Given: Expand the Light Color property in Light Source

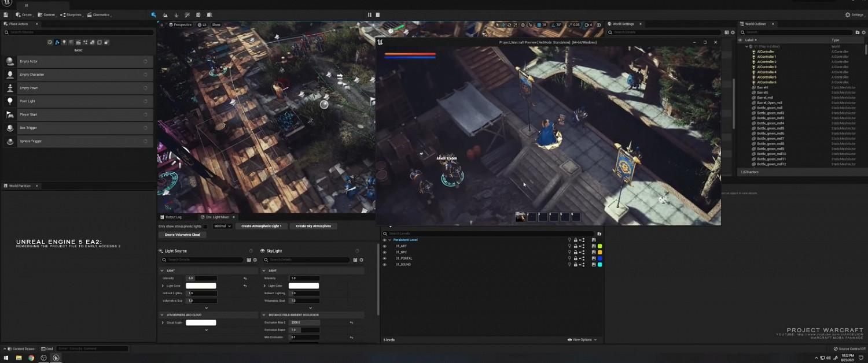Looking at the screenshot, I should pyautogui.click(x=163, y=286).
